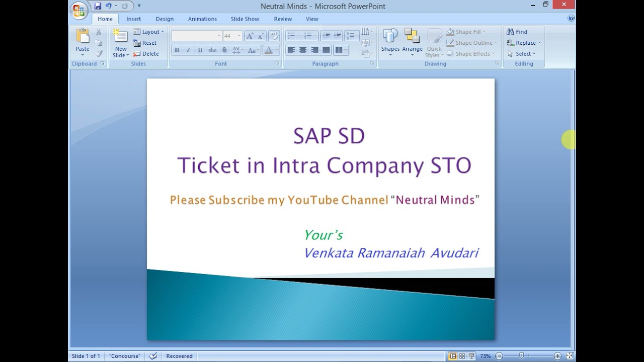644x362 pixels.
Task: Open Align Text options
Action: (x=367, y=43)
